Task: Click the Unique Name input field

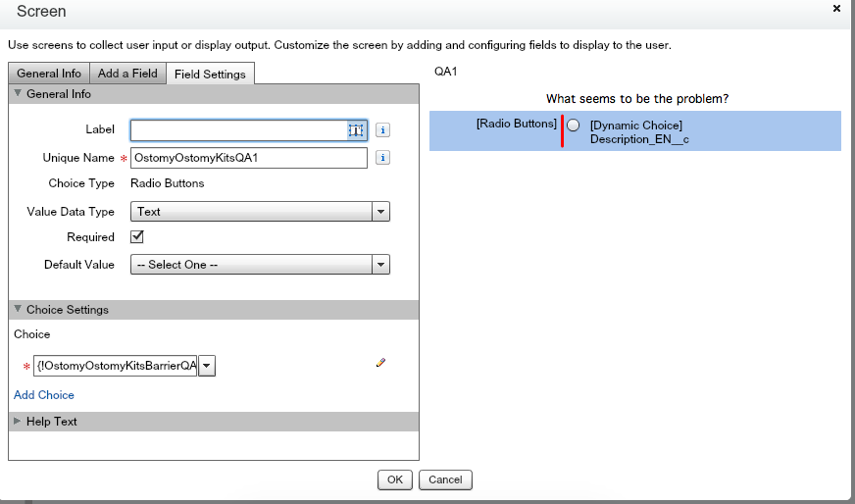Action: pos(249,158)
